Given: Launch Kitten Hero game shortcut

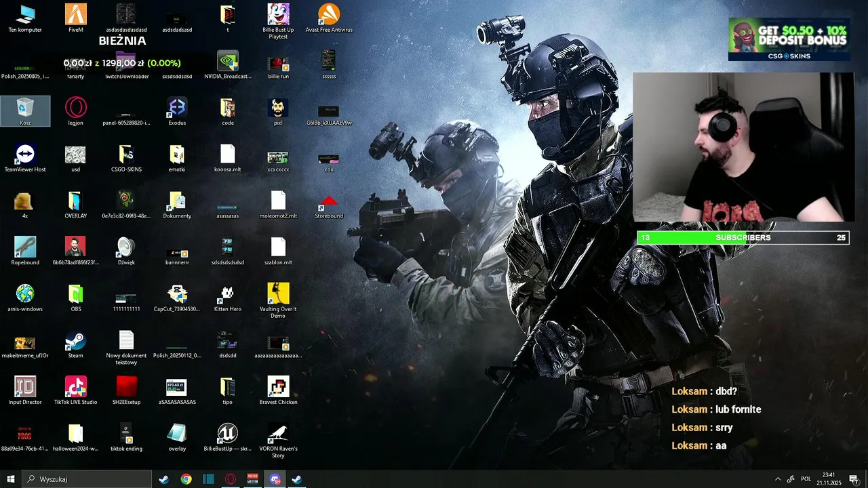Looking at the screenshot, I should coord(228,298).
